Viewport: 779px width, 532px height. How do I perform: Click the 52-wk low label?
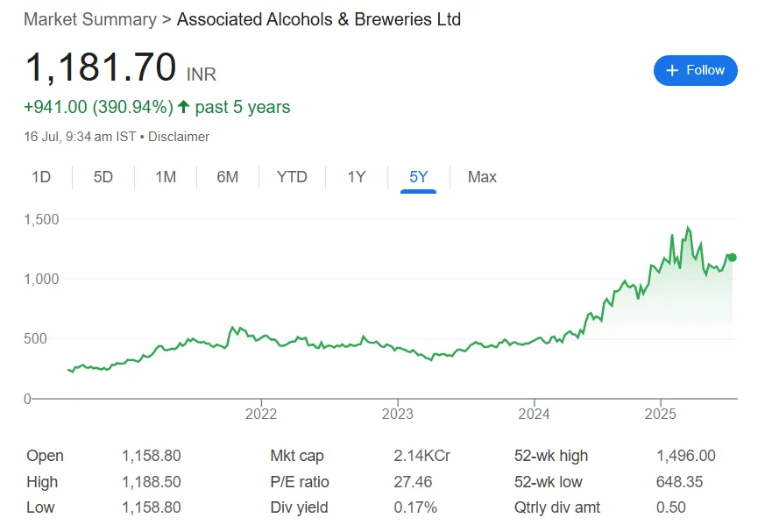coord(548,482)
